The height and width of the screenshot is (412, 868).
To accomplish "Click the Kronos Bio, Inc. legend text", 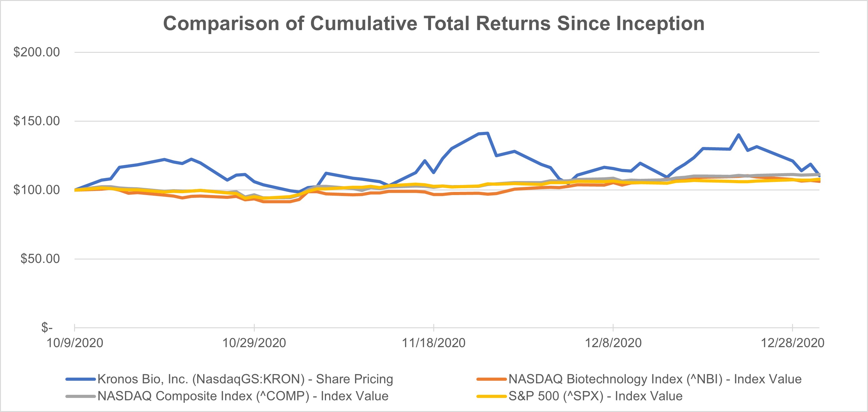I will [x=245, y=379].
